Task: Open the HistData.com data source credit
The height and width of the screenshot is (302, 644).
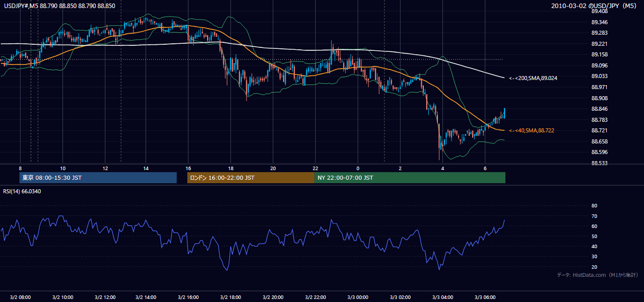Action: (x=598, y=275)
